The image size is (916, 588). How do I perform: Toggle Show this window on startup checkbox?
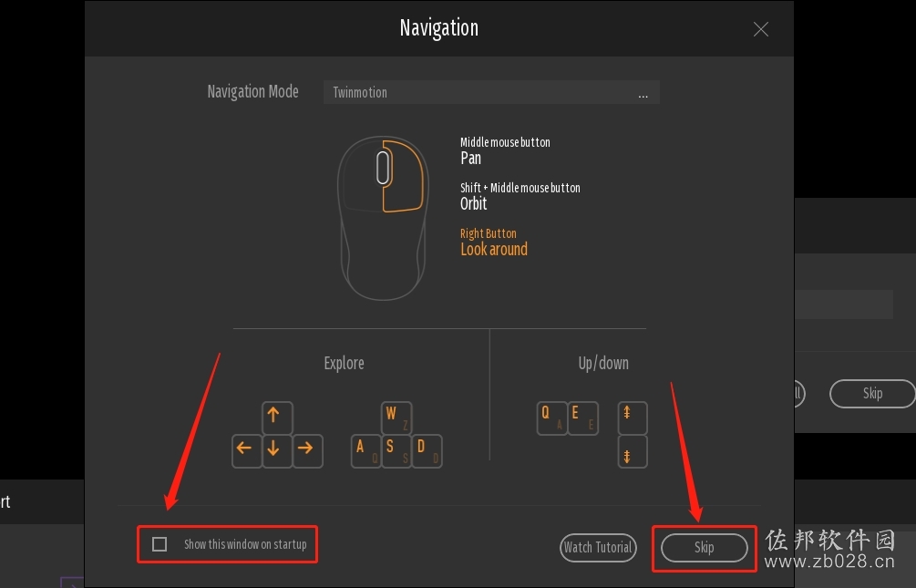coord(160,544)
